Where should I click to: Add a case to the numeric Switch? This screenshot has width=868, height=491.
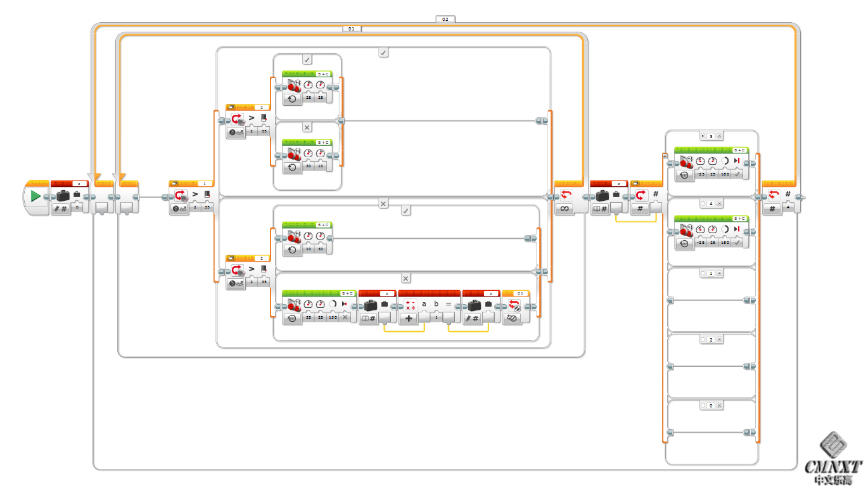click(x=664, y=155)
